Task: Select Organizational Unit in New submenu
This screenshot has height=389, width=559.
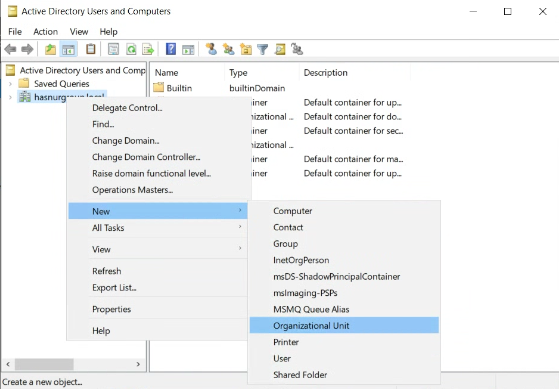Action: coord(344,325)
